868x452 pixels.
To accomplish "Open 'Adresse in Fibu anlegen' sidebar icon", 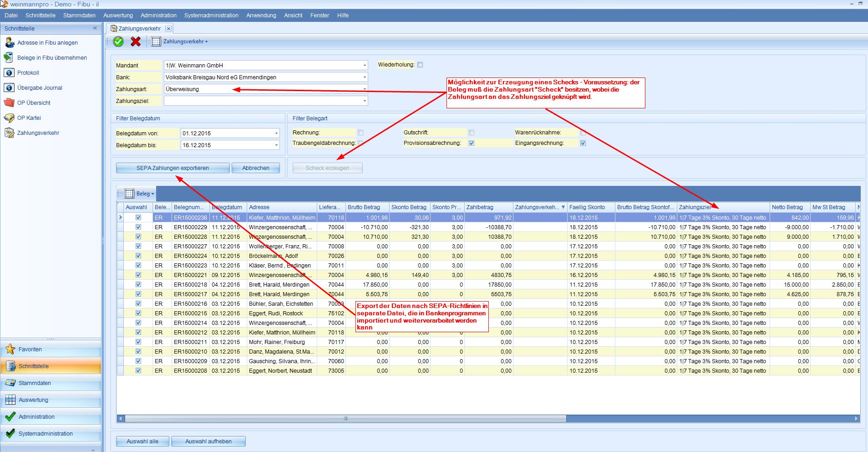I will (10, 43).
